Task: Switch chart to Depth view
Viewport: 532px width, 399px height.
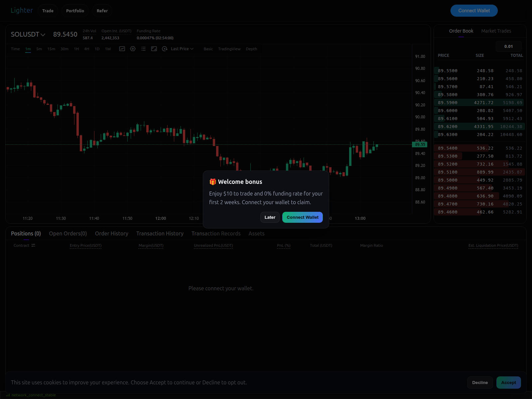Action: (252, 49)
